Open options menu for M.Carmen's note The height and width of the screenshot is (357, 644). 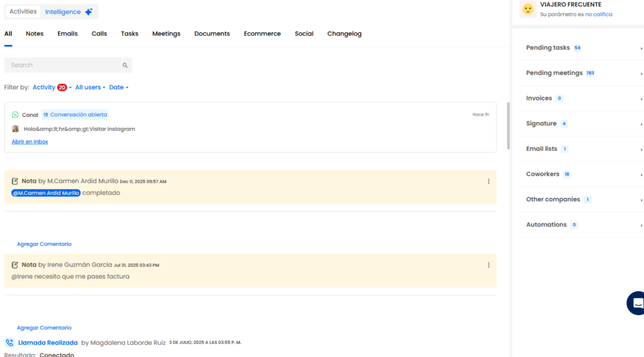coord(489,182)
